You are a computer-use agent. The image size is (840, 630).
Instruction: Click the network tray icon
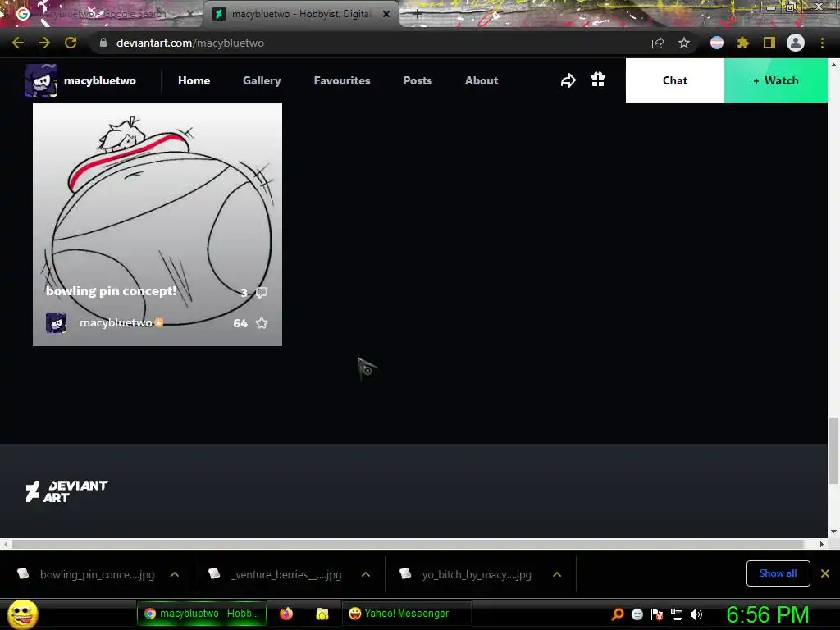tap(677, 614)
